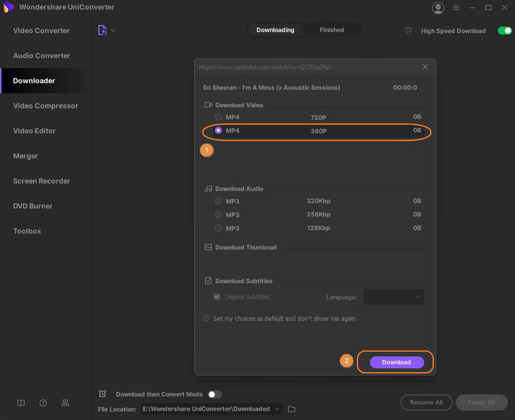Open Screen Recorder section

[42, 181]
